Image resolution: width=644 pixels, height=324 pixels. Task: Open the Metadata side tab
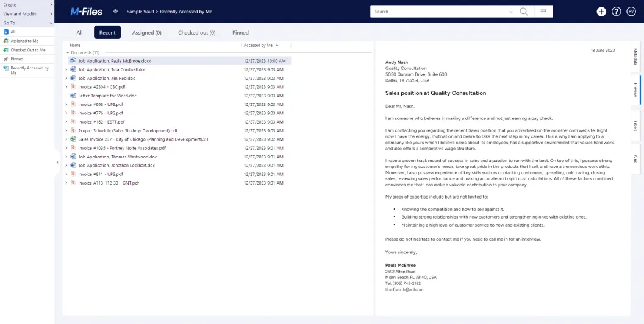coord(635,57)
